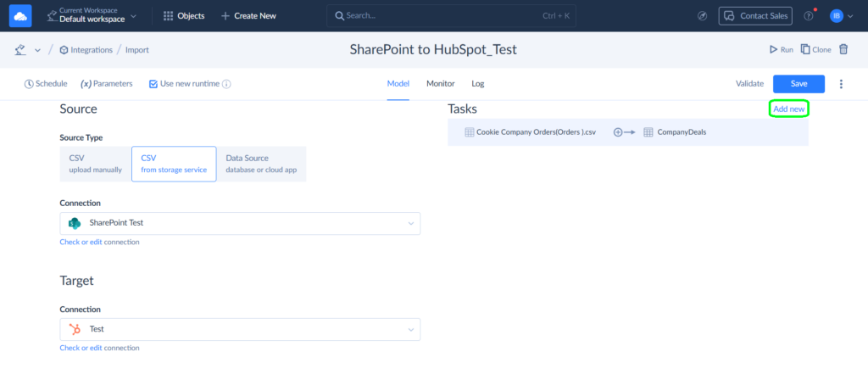Click the Import breadcrumb text
The width and height of the screenshot is (868, 374).
point(136,50)
